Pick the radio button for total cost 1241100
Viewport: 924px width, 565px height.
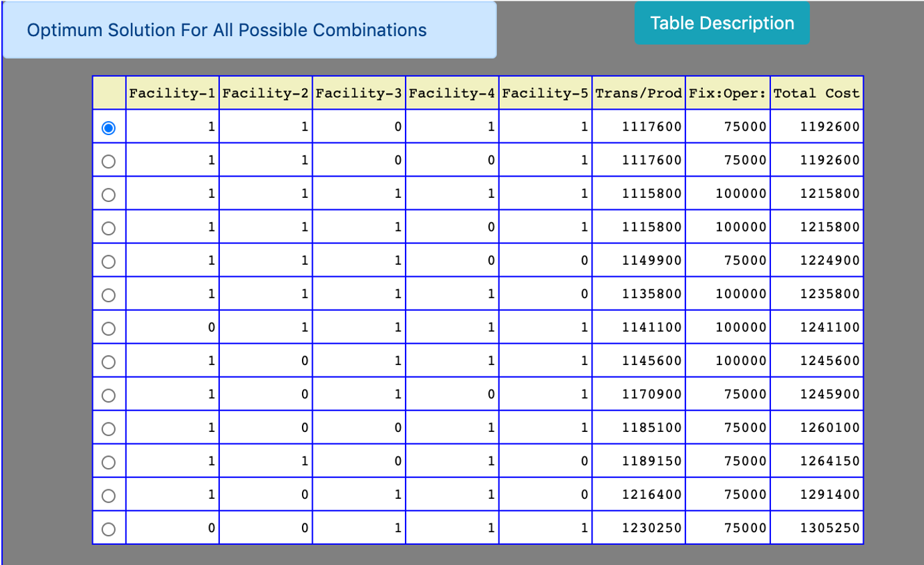108,328
